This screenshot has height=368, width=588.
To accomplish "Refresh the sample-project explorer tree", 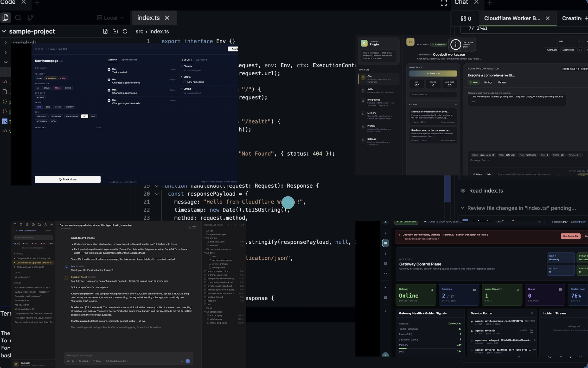I will click(125, 31).
